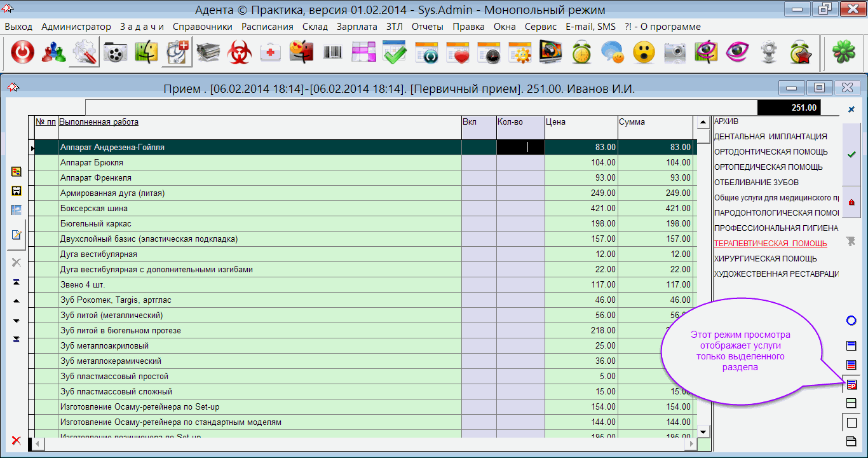Viewport: 868px width, 458px height.
Task: Open the Справочники menu
Action: [202, 27]
